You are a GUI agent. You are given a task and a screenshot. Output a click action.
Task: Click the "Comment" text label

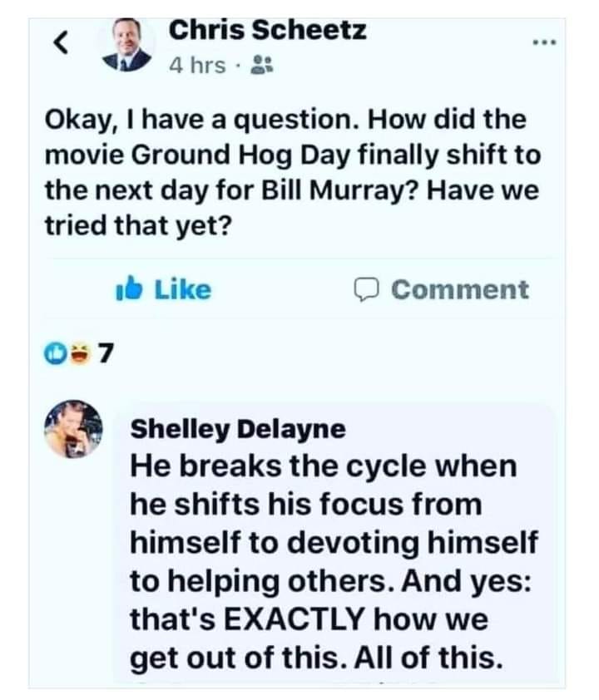pos(459,289)
